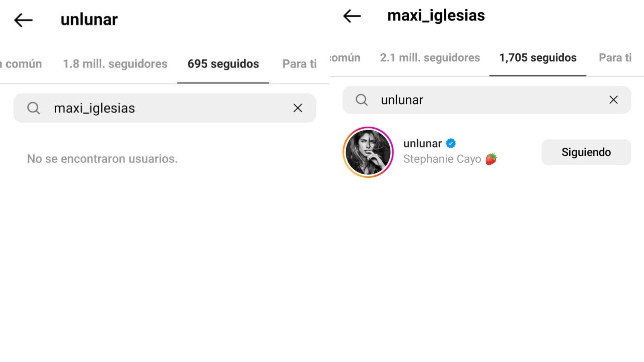Switch to 1.8 mill. seguidores tab
Viewport: 644px width, 362px height.
115,64
